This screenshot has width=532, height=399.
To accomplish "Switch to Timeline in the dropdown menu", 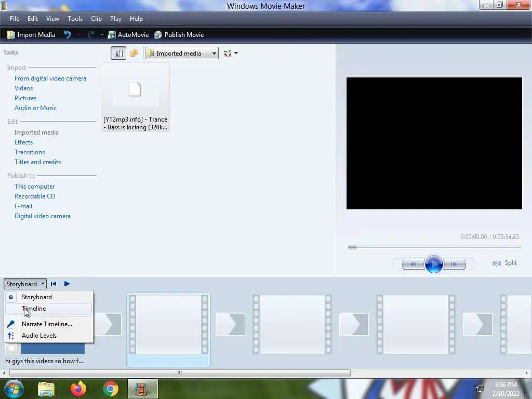I will click(x=48, y=309).
